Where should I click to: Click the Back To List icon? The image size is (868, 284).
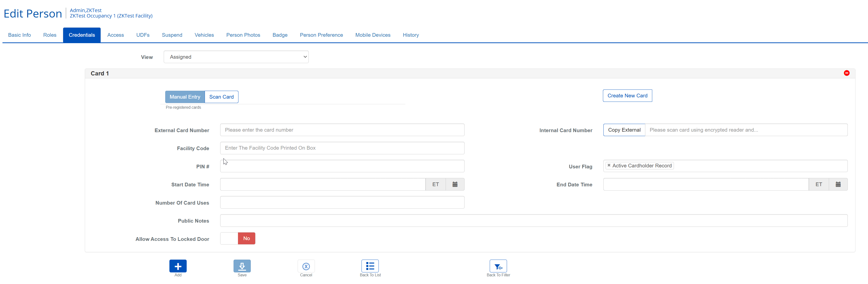click(370, 266)
